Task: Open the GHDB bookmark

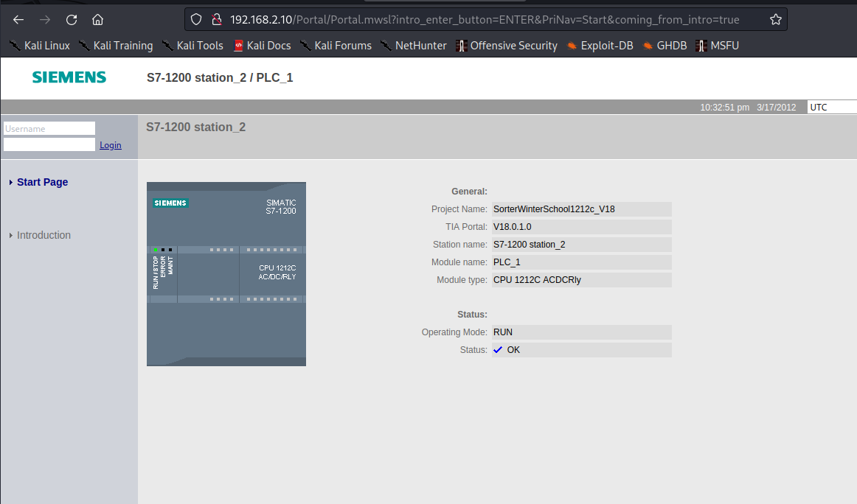Action: click(x=665, y=46)
